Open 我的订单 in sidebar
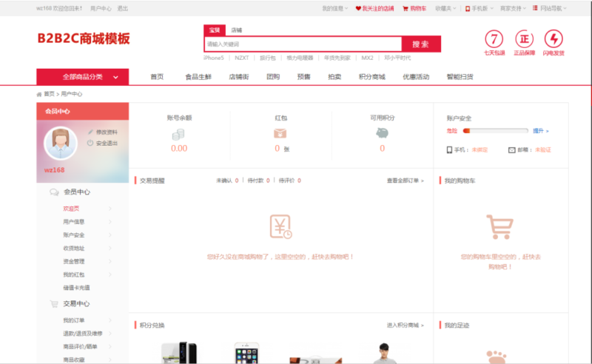 tap(73, 320)
